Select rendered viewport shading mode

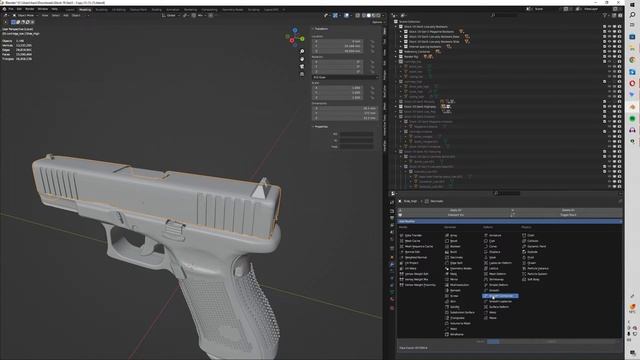378,16
